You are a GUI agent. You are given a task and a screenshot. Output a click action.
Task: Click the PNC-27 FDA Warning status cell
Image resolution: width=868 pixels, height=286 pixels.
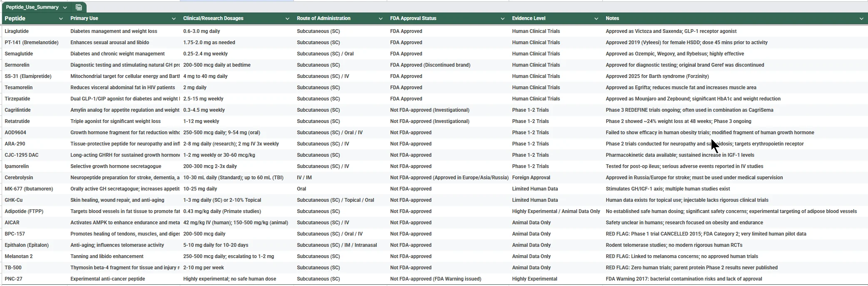(435, 279)
